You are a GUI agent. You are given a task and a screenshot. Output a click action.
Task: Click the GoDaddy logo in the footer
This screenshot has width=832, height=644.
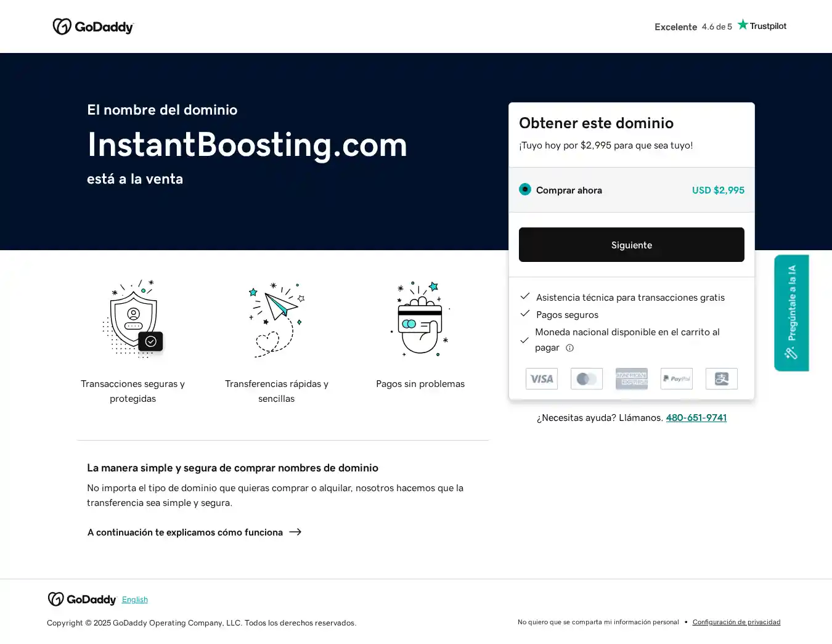tap(82, 600)
